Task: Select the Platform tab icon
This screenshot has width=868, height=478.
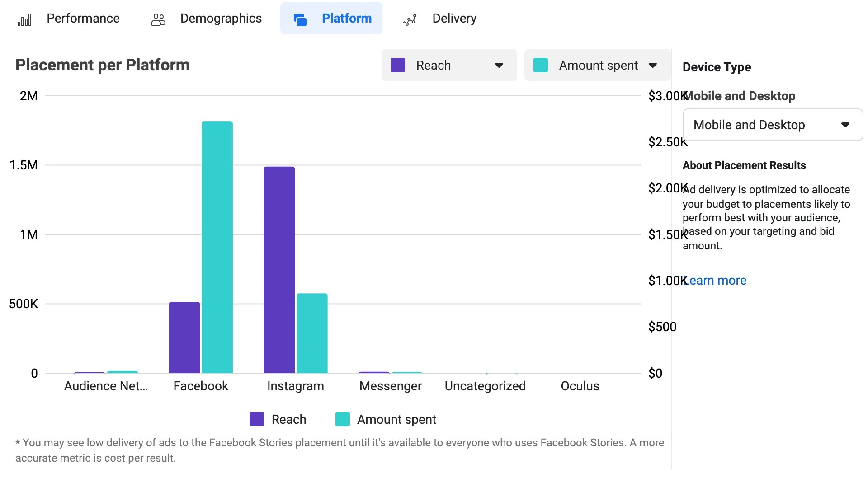Action: (300, 19)
